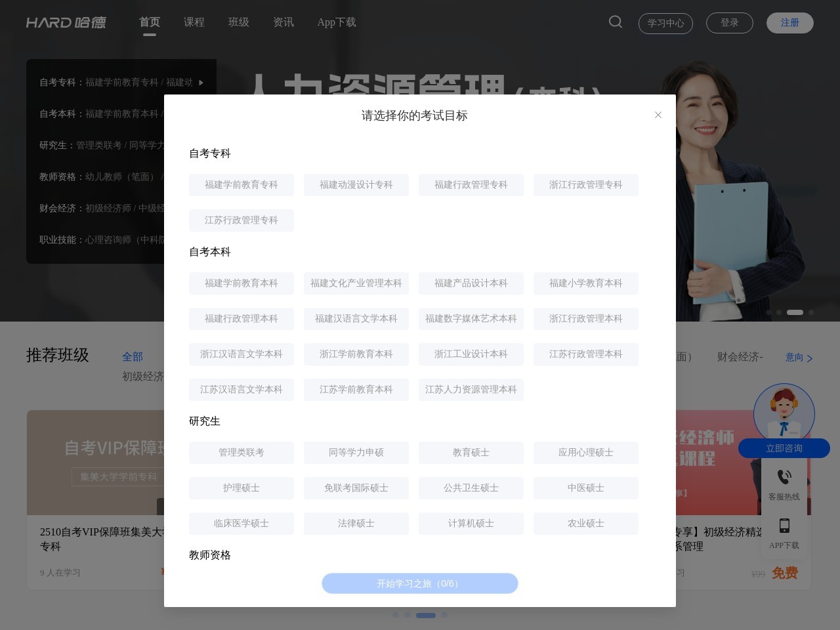Click the 登录 login link
This screenshot has width=840, height=630.
pyautogui.click(x=730, y=22)
